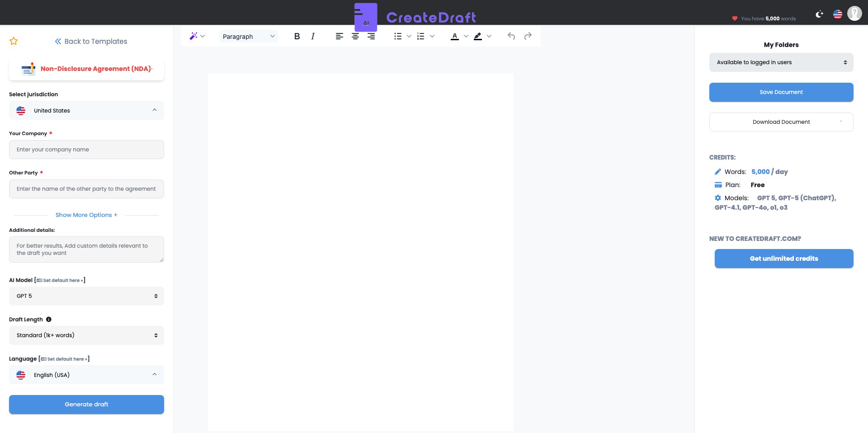The width and height of the screenshot is (868, 433).
Task: Click the 5,000 / day words credit
Action: click(769, 172)
